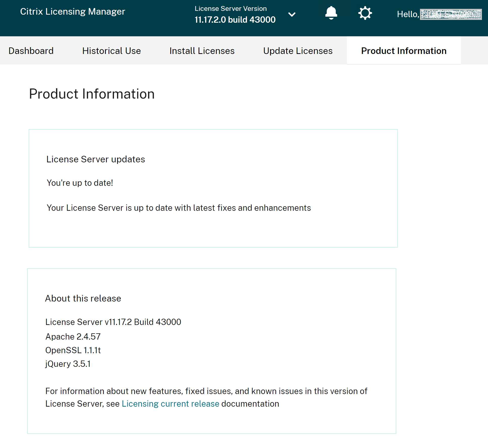Click the Dashboard tab

tap(31, 51)
